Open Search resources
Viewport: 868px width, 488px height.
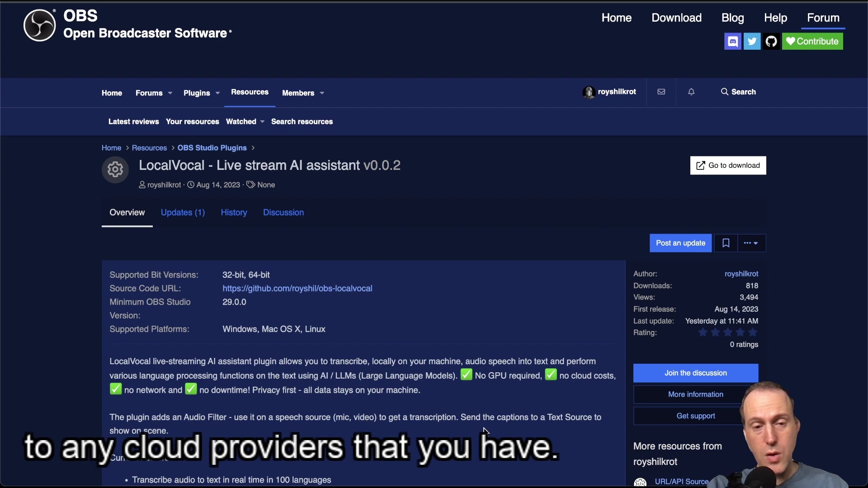point(302,122)
